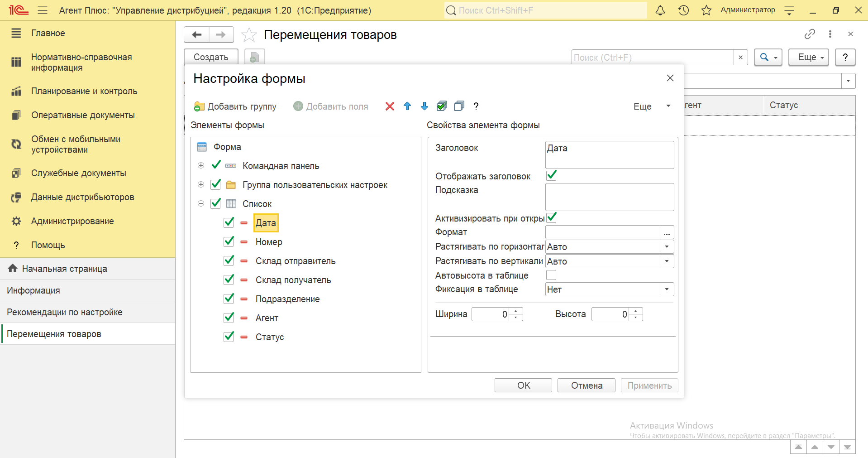Uncheck the Склад отправитель checkbox
The height and width of the screenshot is (458, 868).
229,260
